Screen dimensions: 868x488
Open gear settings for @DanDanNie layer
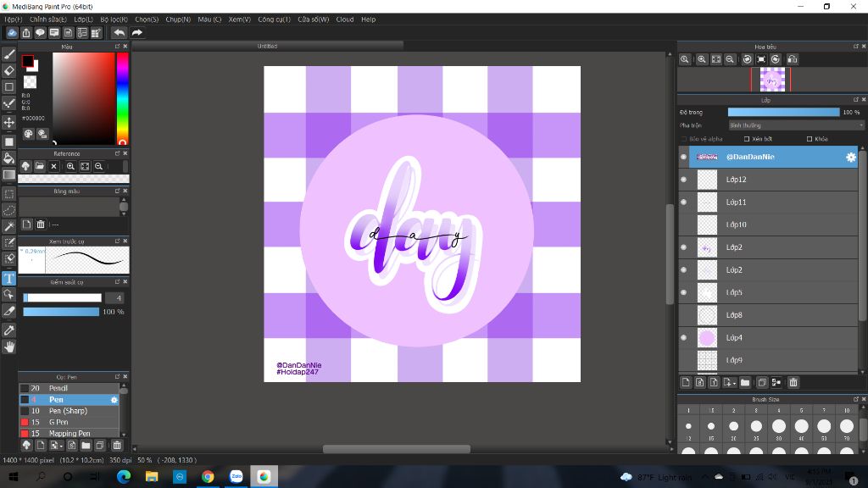[850, 157]
